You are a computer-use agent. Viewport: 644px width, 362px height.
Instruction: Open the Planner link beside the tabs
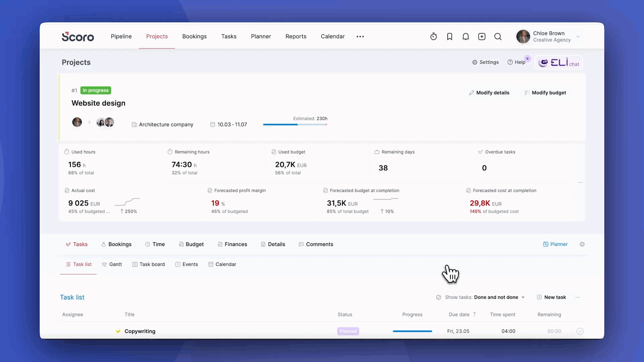555,244
